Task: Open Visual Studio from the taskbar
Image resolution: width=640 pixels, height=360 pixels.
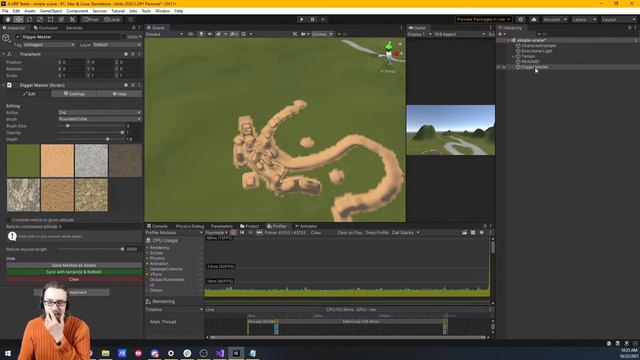Action: [220, 353]
